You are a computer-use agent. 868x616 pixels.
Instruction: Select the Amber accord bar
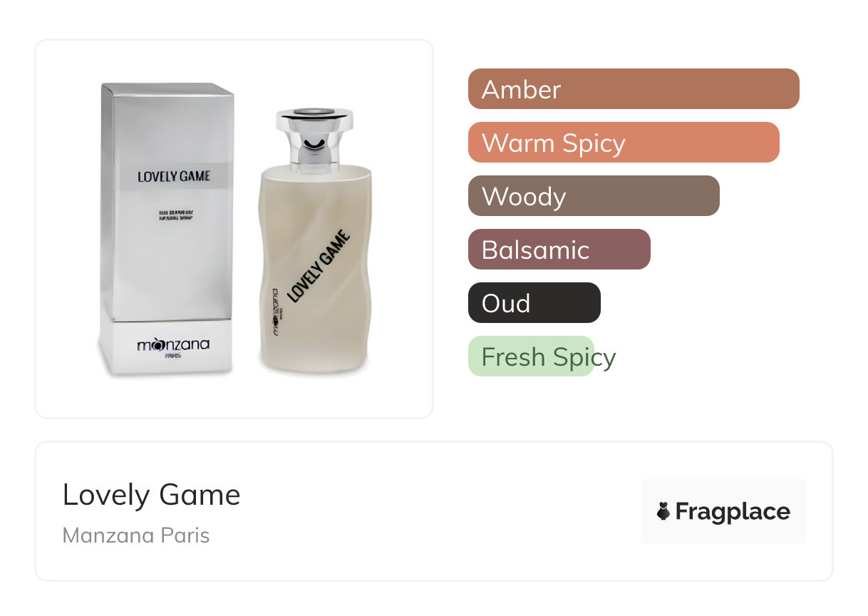[x=633, y=89]
